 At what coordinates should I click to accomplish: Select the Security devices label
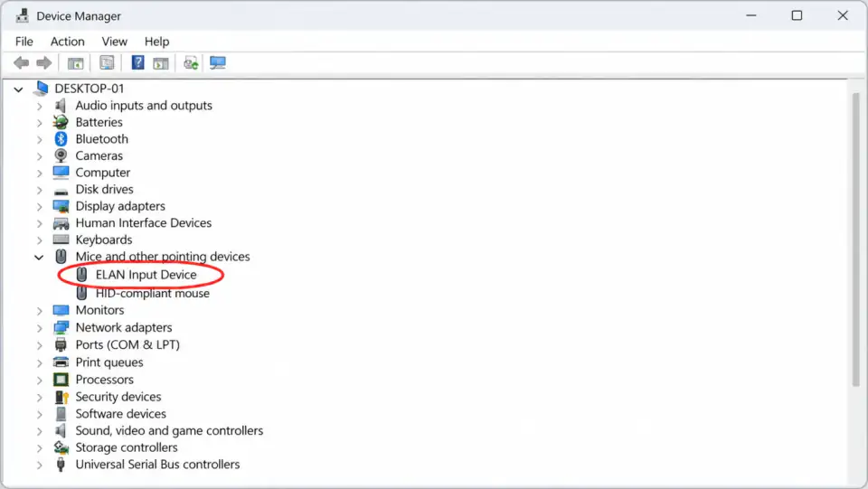point(118,397)
